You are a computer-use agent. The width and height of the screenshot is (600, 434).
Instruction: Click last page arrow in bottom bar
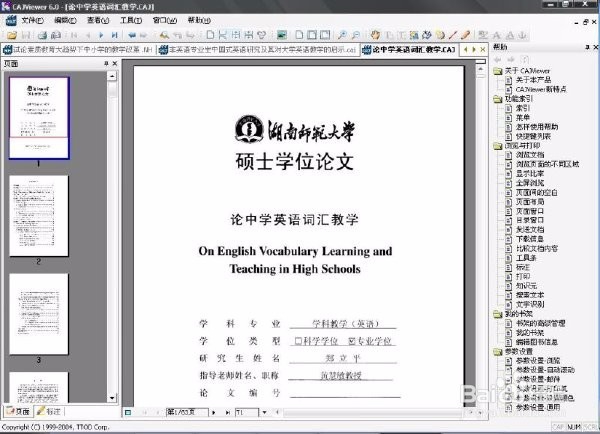pyautogui.click(x=228, y=413)
